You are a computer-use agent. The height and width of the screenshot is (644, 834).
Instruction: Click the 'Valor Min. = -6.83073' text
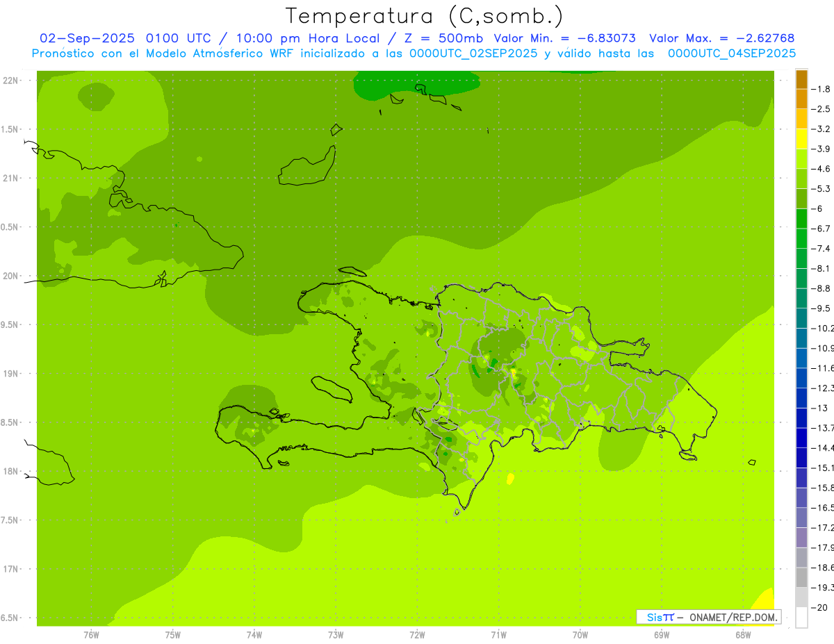coord(564,38)
